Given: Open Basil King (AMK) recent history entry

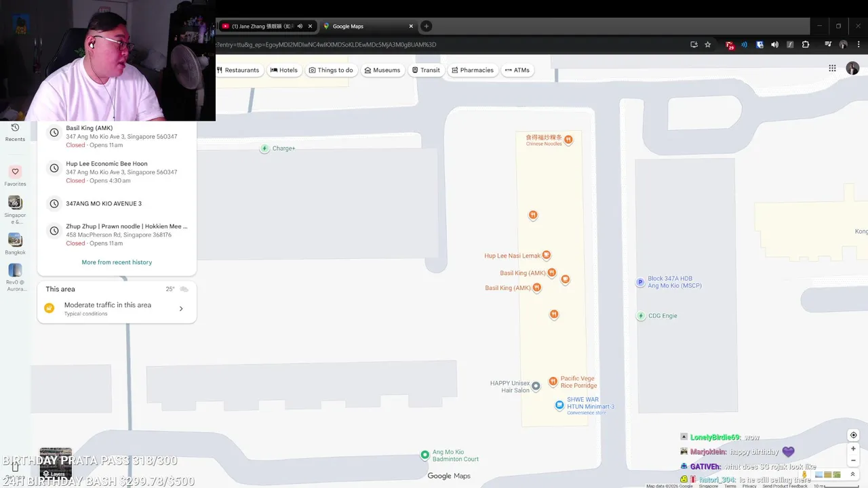Looking at the screenshot, I should tap(117, 136).
